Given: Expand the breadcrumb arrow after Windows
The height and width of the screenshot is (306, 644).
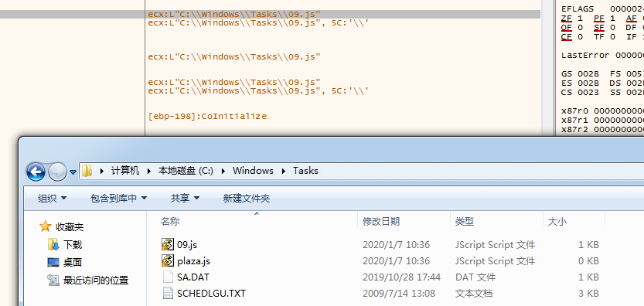Looking at the screenshot, I should [x=284, y=171].
